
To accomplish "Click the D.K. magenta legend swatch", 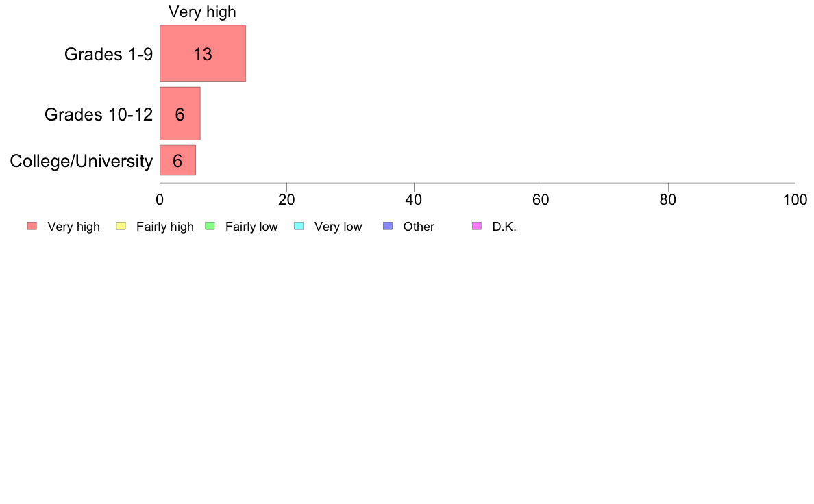I will [477, 226].
